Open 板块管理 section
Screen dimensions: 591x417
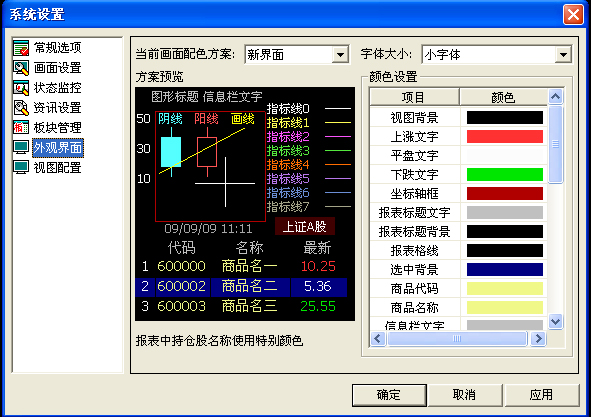[57, 127]
